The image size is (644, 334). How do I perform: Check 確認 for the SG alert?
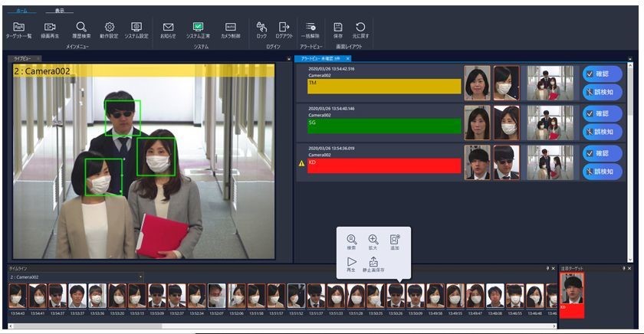pos(602,113)
